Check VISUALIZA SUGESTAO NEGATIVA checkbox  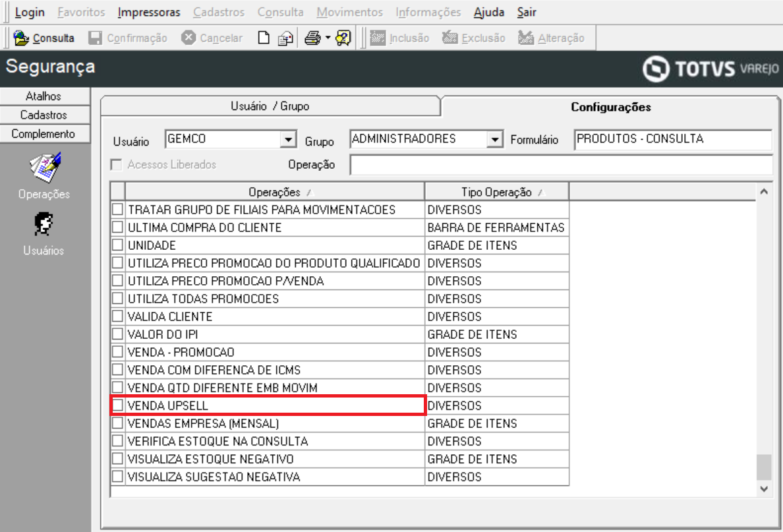point(117,476)
